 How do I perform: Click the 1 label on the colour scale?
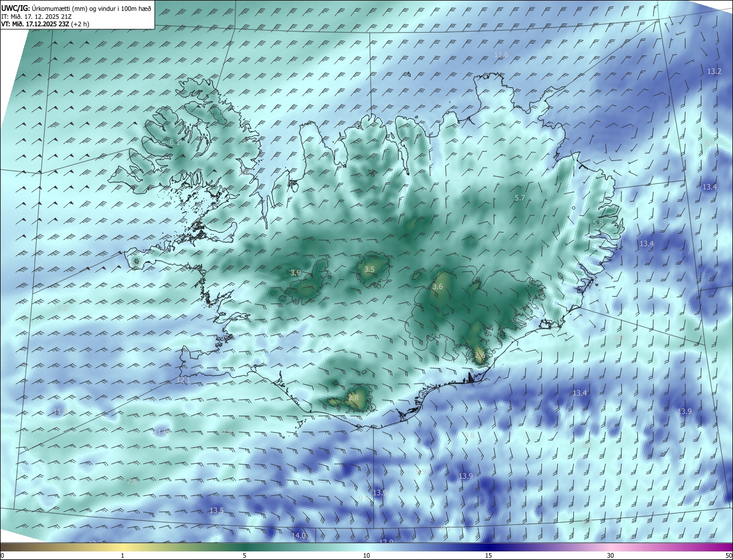[x=123, y=555]
